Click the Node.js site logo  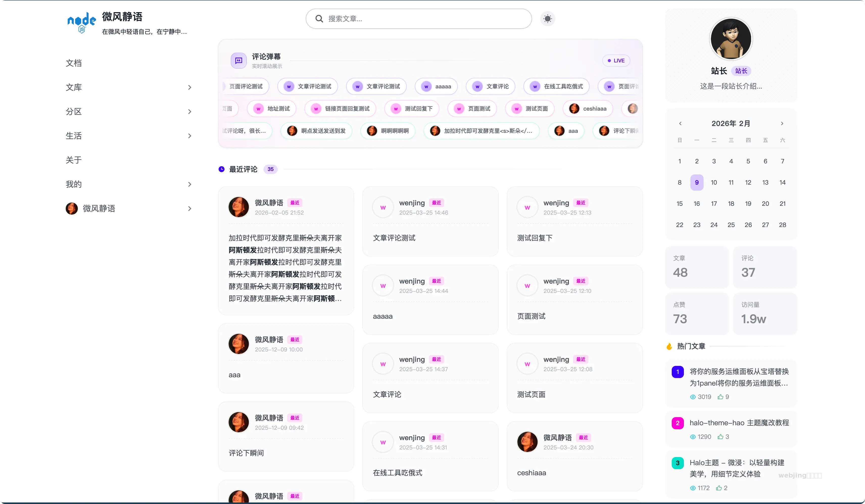pos(81,23)
